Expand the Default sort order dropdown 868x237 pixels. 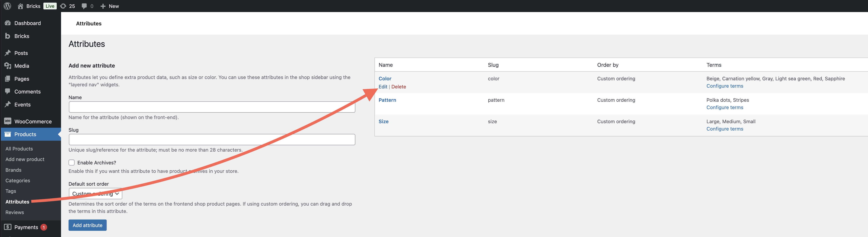pyautogui.click(x=95, y=193)
